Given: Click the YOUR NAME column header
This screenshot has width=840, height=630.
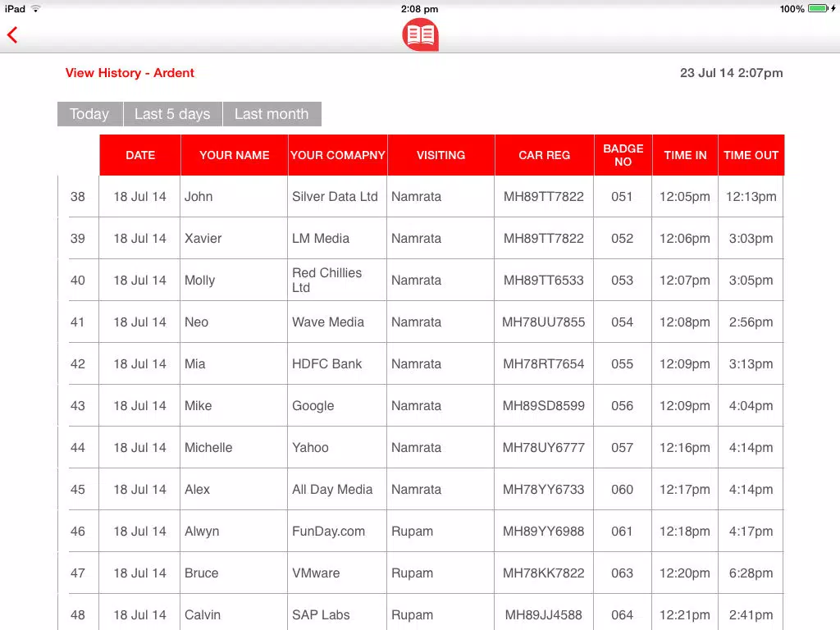Looking at the screenshot, I should [235, 155].
